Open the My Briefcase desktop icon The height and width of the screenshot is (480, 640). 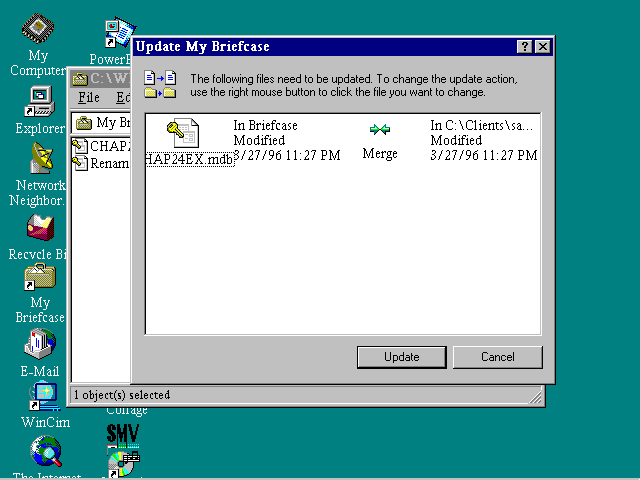pos(40,278)
